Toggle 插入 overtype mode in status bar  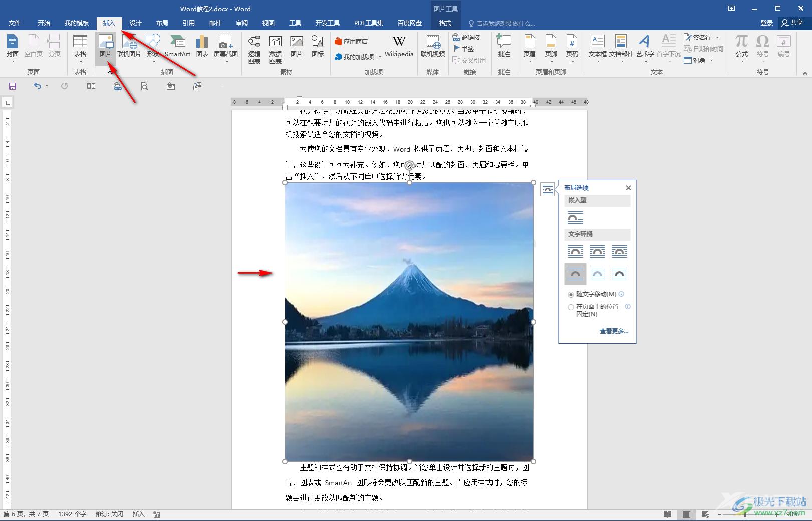[x=139, y=514]
